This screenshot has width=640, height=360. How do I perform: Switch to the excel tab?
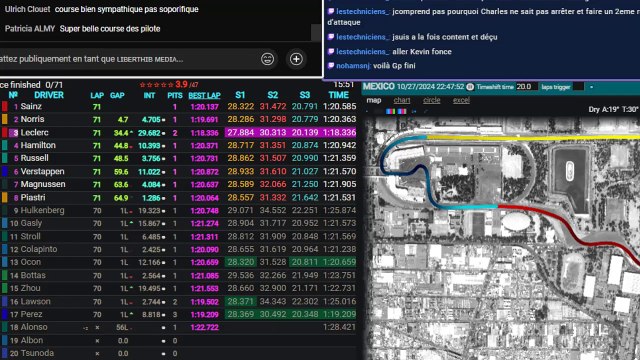(x=461, y=100)
